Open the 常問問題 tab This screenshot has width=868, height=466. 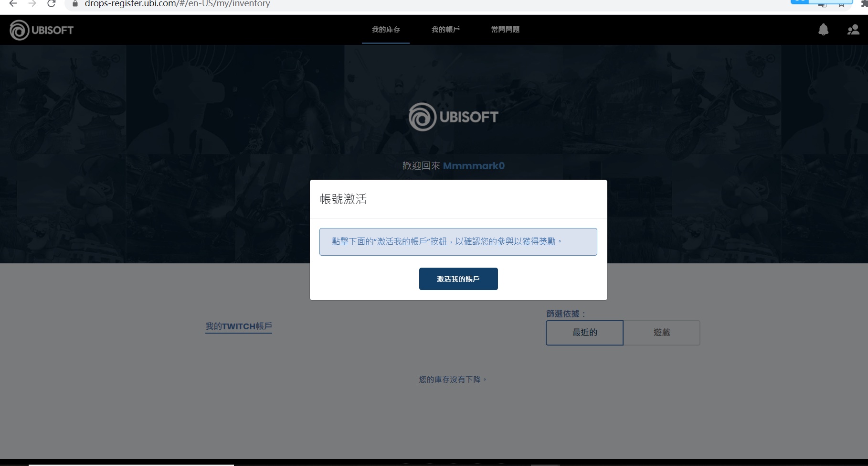pos(505,30)
